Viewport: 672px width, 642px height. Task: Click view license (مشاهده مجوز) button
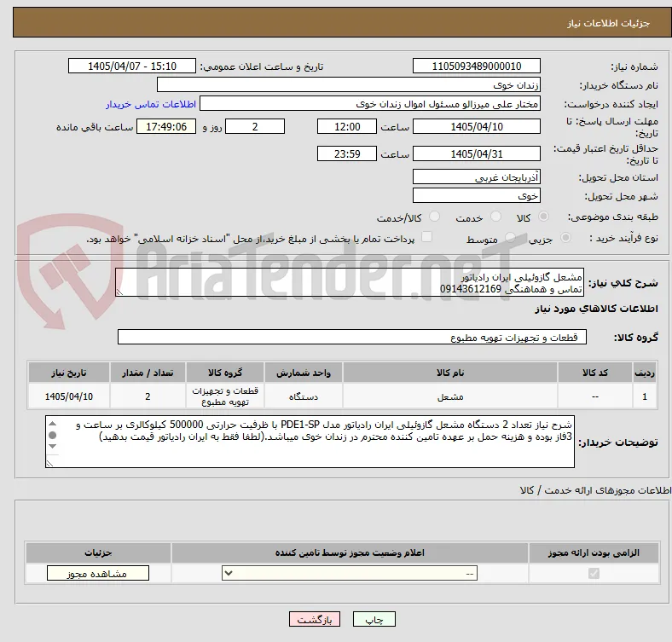tap(98, 574)
